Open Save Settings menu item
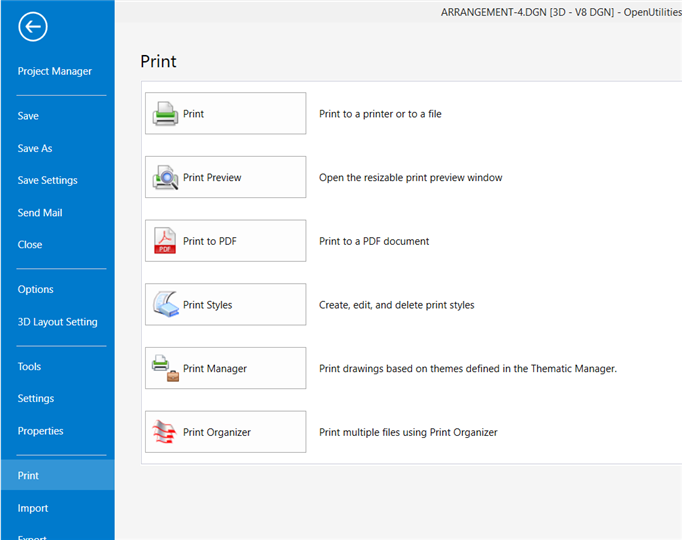Screen dimensions: 682x540 [x=47, y=180]
